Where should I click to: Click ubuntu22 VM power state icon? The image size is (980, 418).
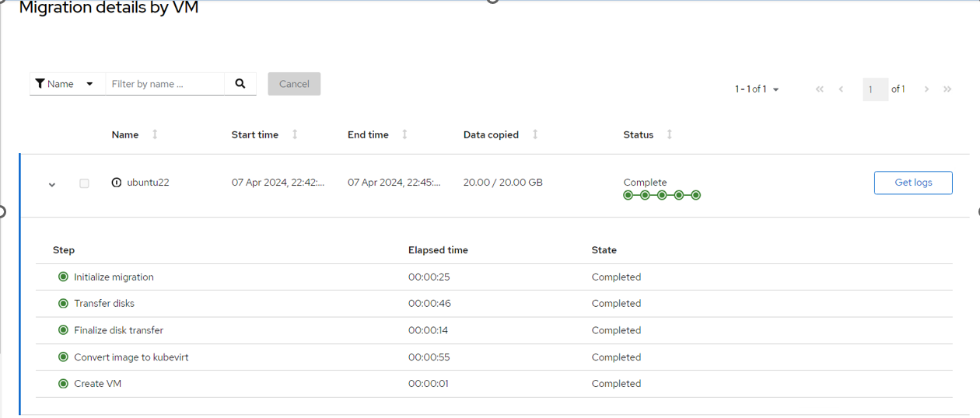tap(117, 183)
